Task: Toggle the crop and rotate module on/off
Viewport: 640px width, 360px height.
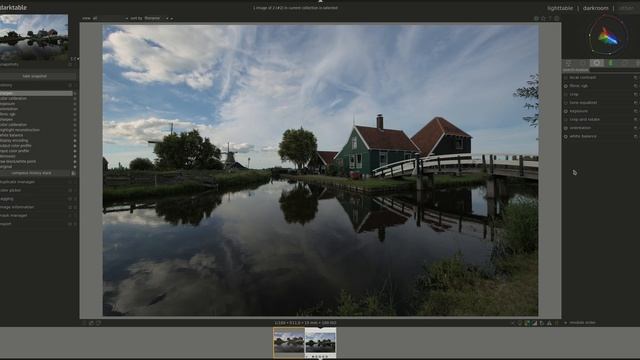Action: 566,120
